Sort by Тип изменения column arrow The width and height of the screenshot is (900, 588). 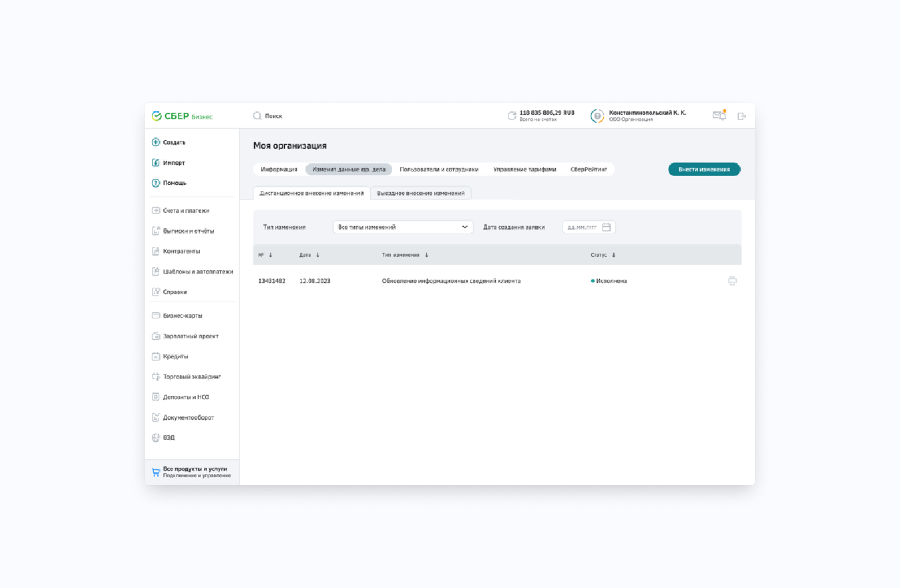coord(427,255)
